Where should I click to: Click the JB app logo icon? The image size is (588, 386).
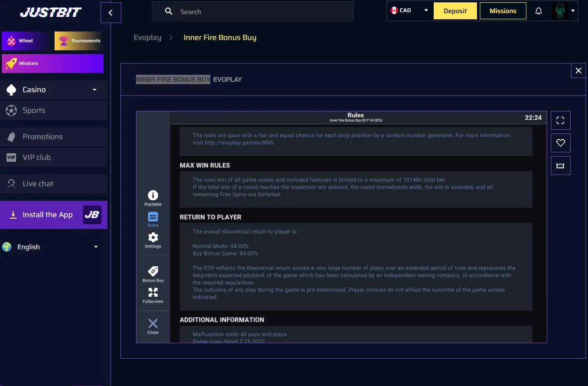92,215
